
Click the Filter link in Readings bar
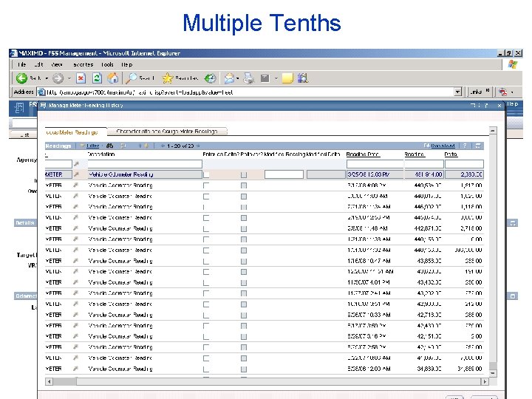tap(92, 146)
